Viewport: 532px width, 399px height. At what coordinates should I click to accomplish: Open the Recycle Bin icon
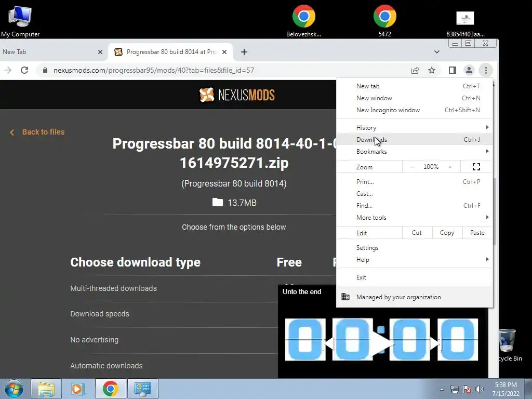click(508, 345)
